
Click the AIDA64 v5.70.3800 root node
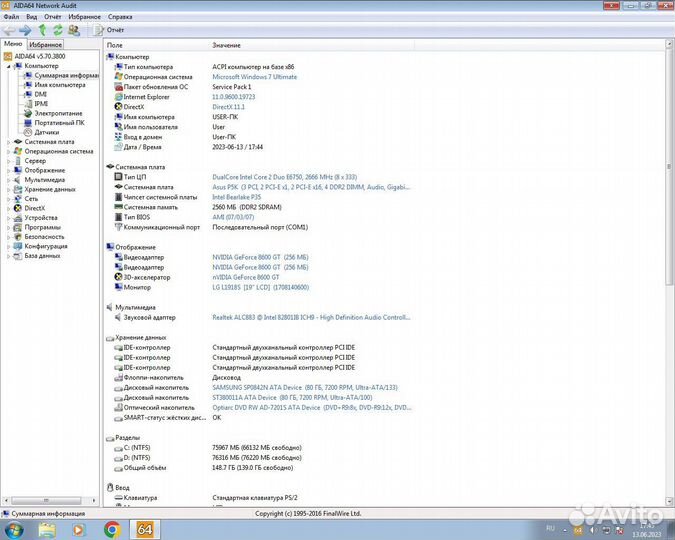click(40, 56)
